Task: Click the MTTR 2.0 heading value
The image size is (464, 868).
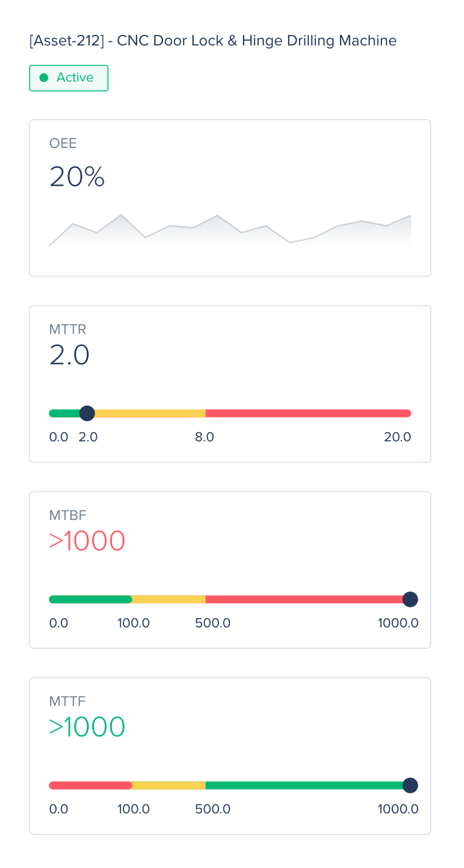Action: (70, 356)
